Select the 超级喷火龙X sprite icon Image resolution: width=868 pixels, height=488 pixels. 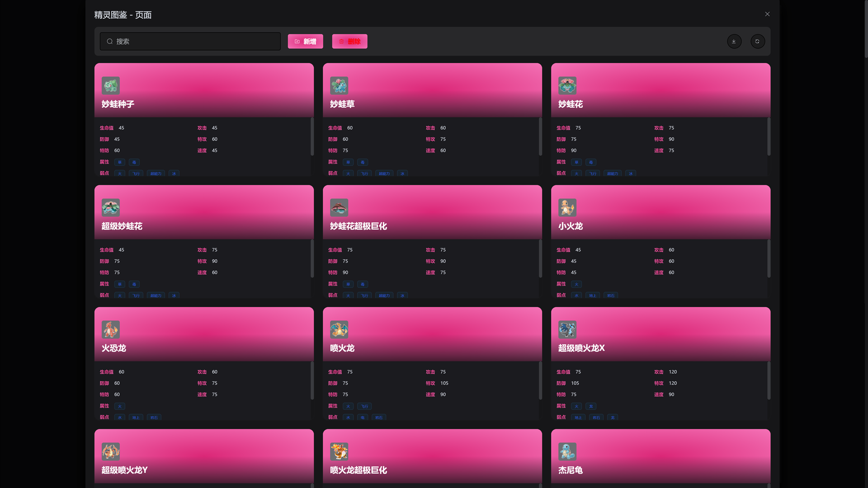pyautogui.click(x=567, y=329)
